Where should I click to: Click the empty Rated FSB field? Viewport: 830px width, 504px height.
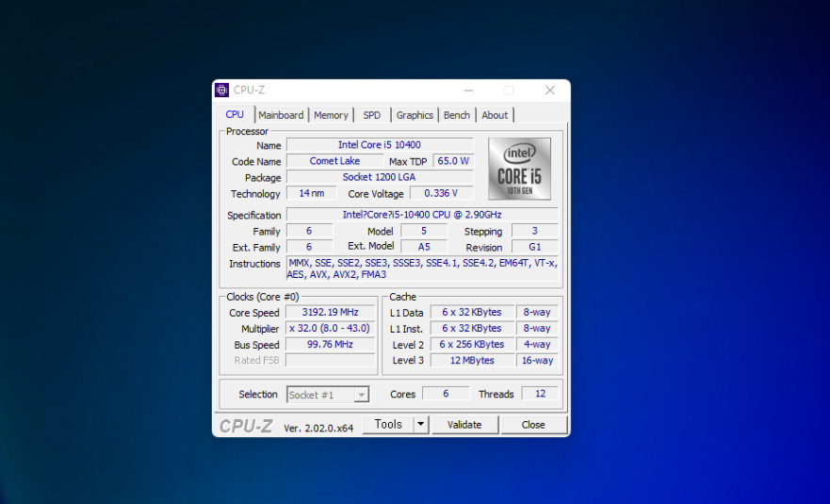point(331,360)
